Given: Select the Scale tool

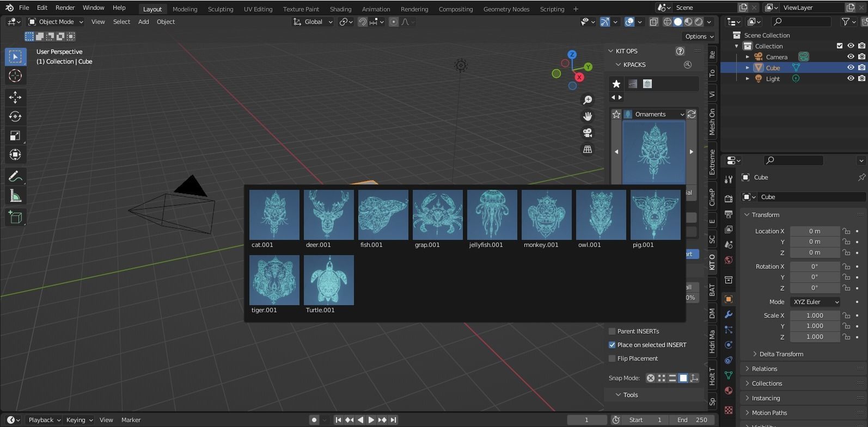Looking at the screenshot, I should pos(15,135).
